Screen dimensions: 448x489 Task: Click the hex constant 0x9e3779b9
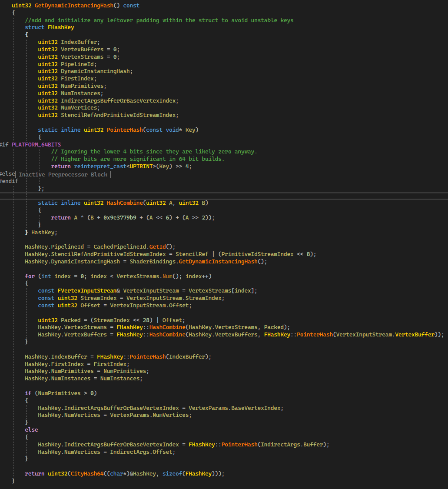click(x=120, y=218)
